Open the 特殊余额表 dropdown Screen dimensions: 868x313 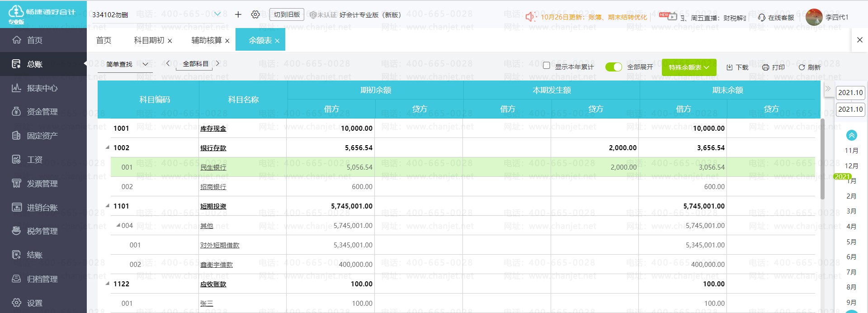tap(689, 67)
